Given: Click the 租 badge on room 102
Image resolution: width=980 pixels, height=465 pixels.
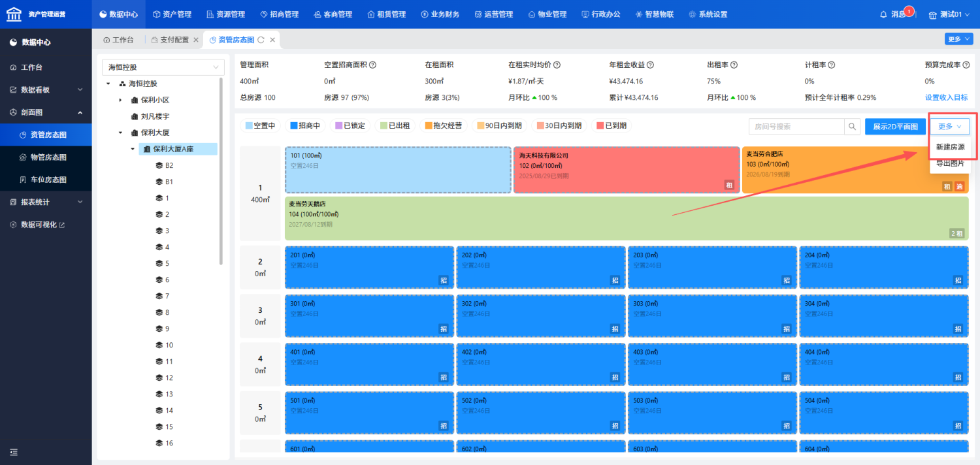Looking at the screenshot, I should 730,186.
